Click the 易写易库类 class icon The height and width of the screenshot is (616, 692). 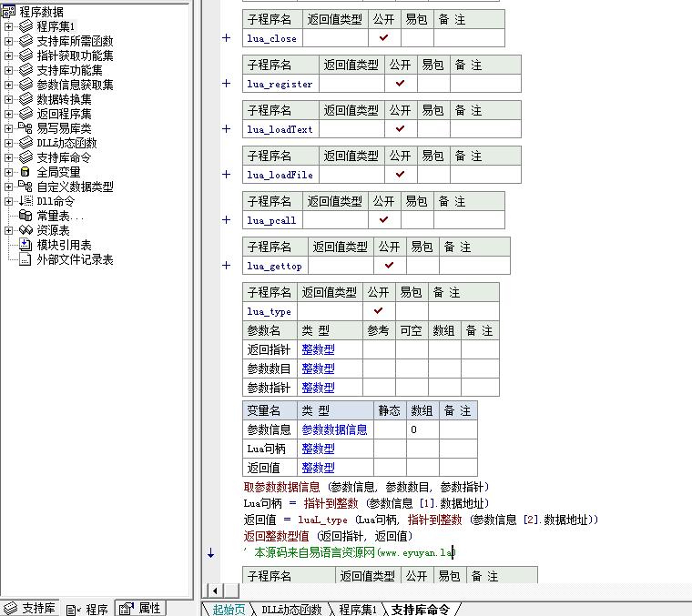(x=25, y=128)
